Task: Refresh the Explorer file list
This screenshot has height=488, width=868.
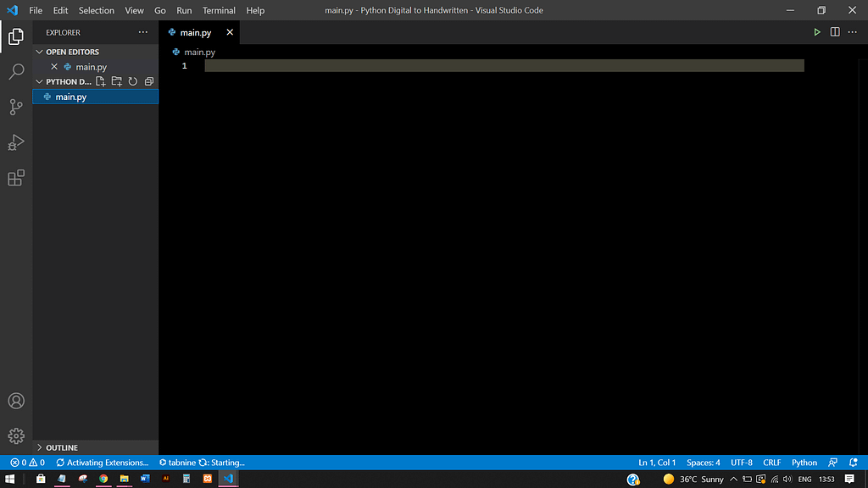Action: click(133, 81)
